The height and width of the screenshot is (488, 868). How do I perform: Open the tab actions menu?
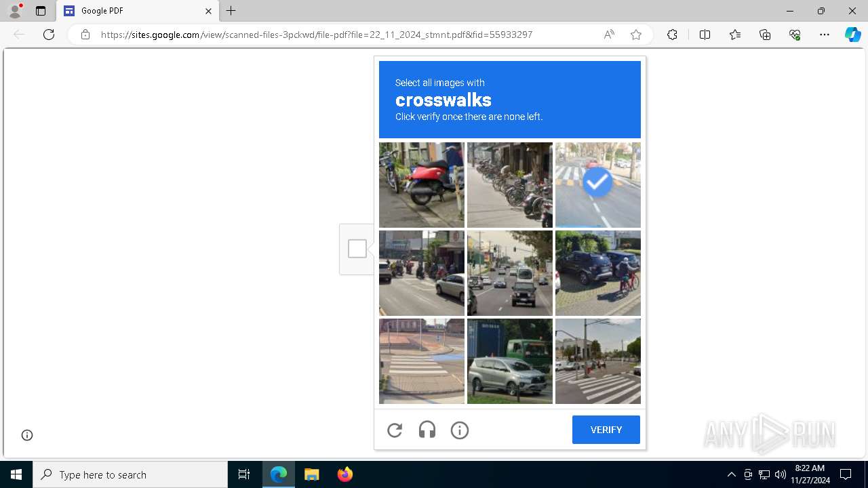(41, 11)
